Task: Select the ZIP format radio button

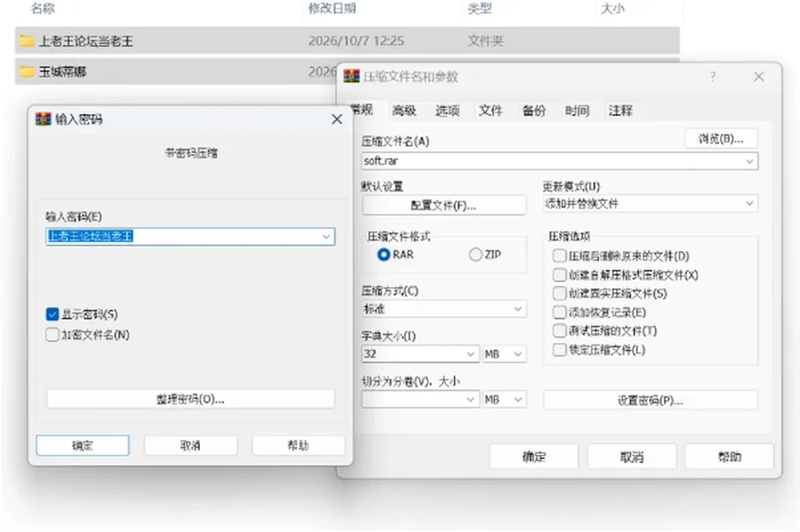Action: click(476, 254)
